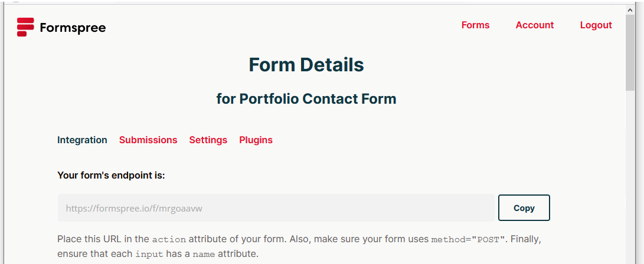Viewport: 644px width, 264px height.
Task: Click the Formspree red logo icon
Action: (26, 27)
